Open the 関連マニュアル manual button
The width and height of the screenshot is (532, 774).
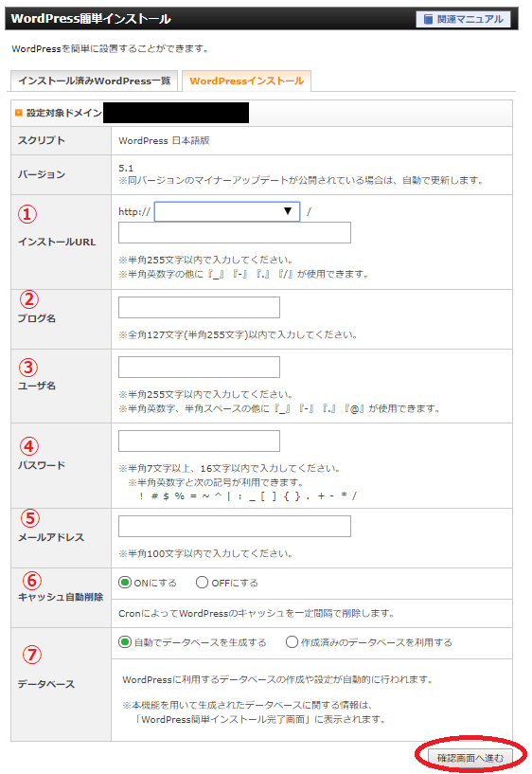click(463, 19)
